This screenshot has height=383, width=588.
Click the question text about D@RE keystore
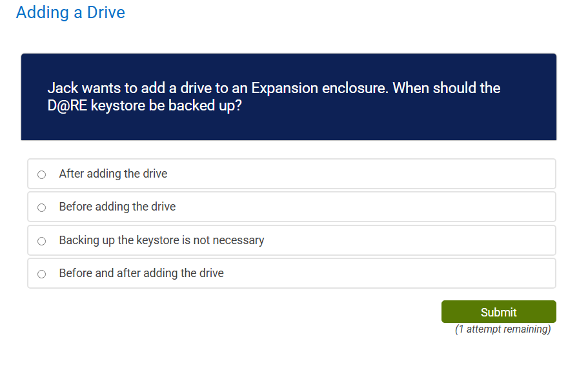pyautogui.click(x=274, y=96)
